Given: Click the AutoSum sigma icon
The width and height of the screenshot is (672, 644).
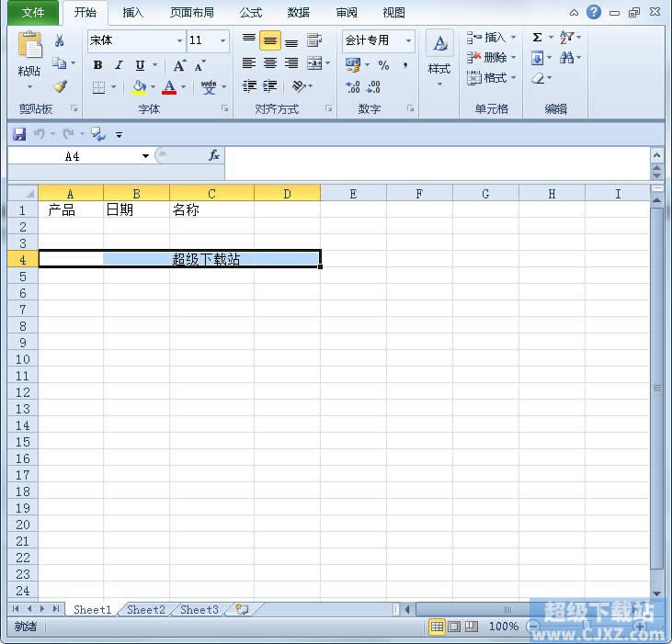Looking at the screenshot, I should [x=537, y=38].
